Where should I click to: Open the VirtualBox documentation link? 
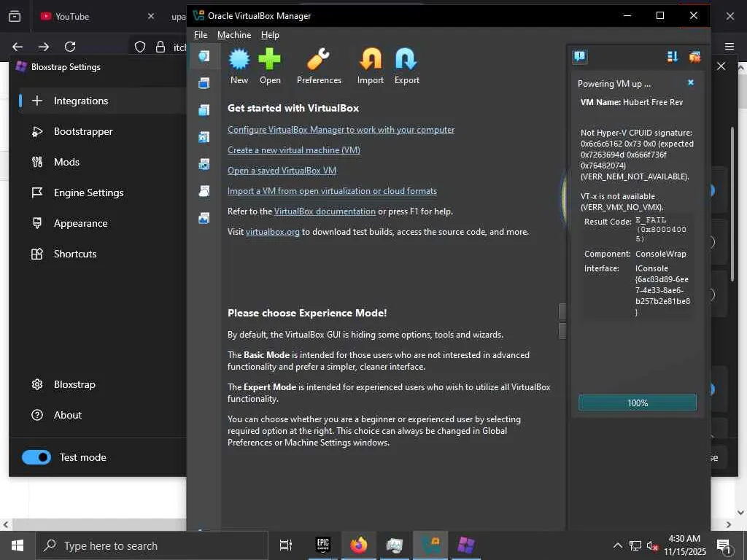coord(325,211)
